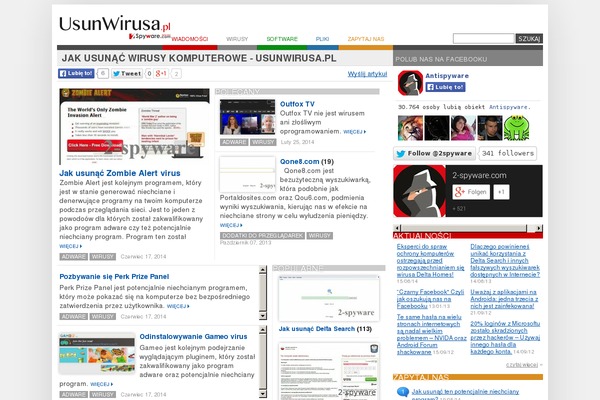The width and height of the screenshot is (600, 400).
Task: Click the Antispyware page name link
Action: pyautogui.click(x=447, y=76)
